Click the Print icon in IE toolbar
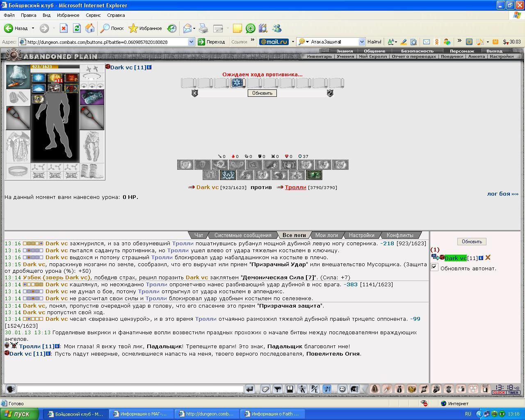525x420 pixels. (203, 28)
